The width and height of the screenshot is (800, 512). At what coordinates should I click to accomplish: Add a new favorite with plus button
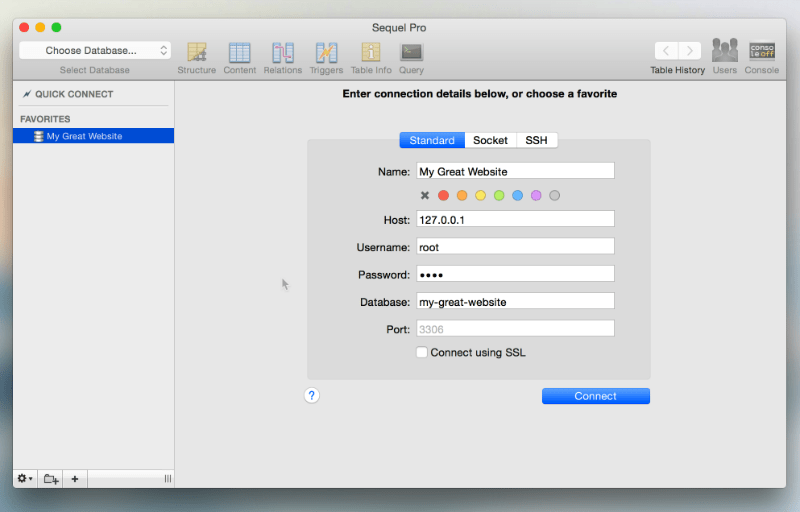75,479
